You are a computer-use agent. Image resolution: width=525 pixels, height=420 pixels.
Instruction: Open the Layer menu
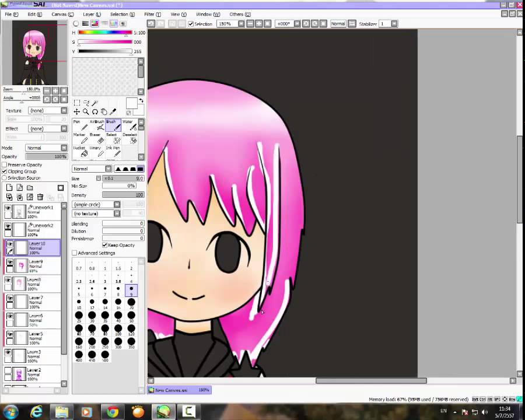[92, 15]
